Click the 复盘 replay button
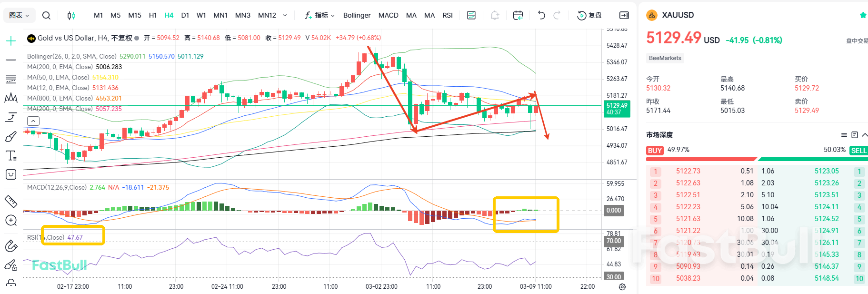 [x=589, y=15]
